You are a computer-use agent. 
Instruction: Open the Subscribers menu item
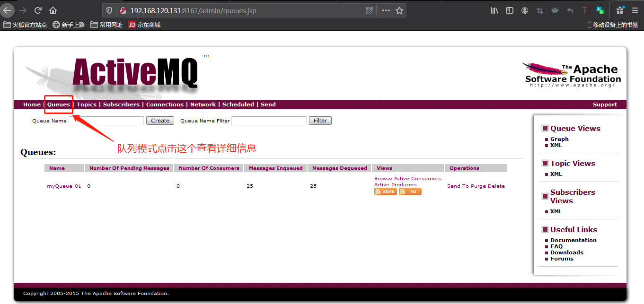click(121, 104)
